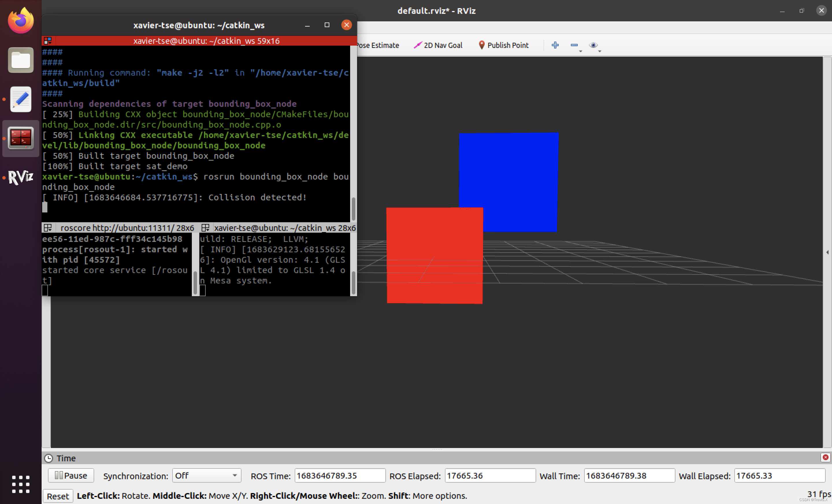
Task: Select ROS Time input field
Action: [339, 475]
